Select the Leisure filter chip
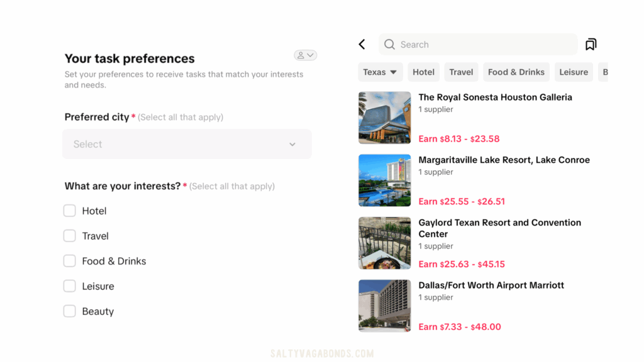 coord(574,72)
